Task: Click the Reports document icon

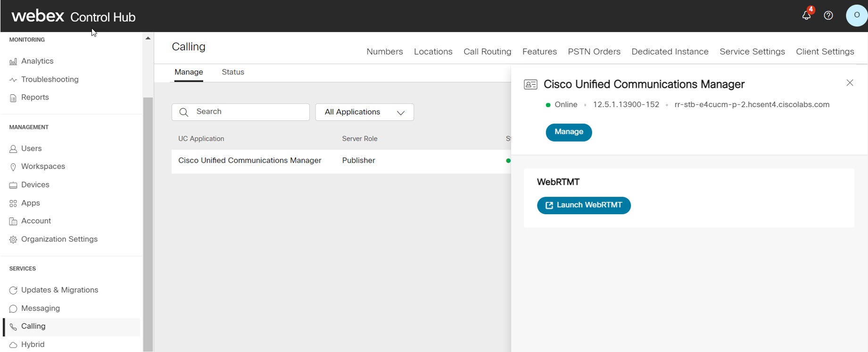Action: click(13, 98)
